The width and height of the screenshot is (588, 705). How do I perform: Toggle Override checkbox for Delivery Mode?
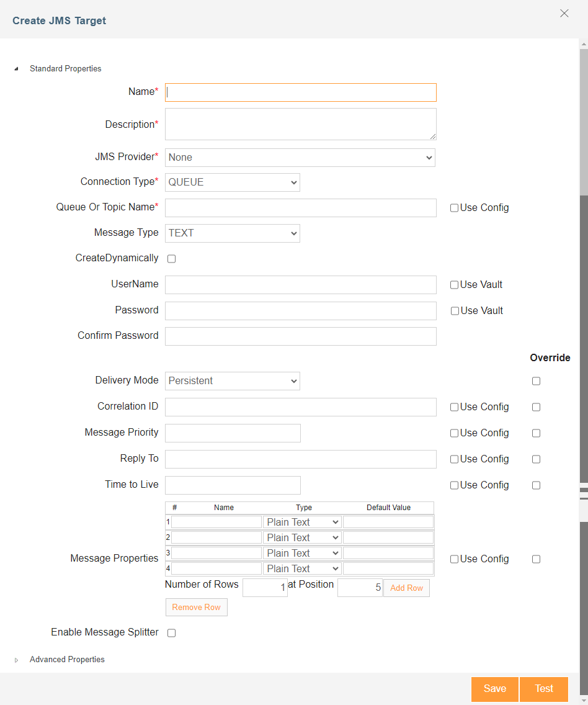click(x=536, y=381)
